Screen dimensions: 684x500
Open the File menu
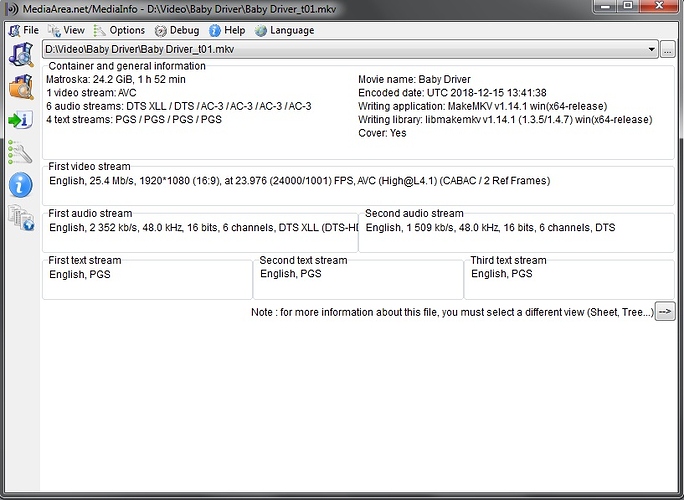click(x=24, y=30)
